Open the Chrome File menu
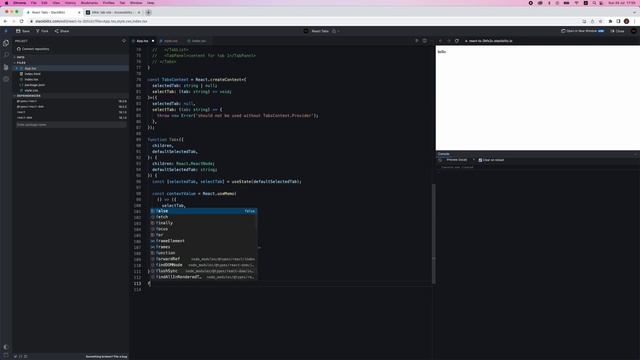Screen dimensions: 640x360 coord(34,3)
